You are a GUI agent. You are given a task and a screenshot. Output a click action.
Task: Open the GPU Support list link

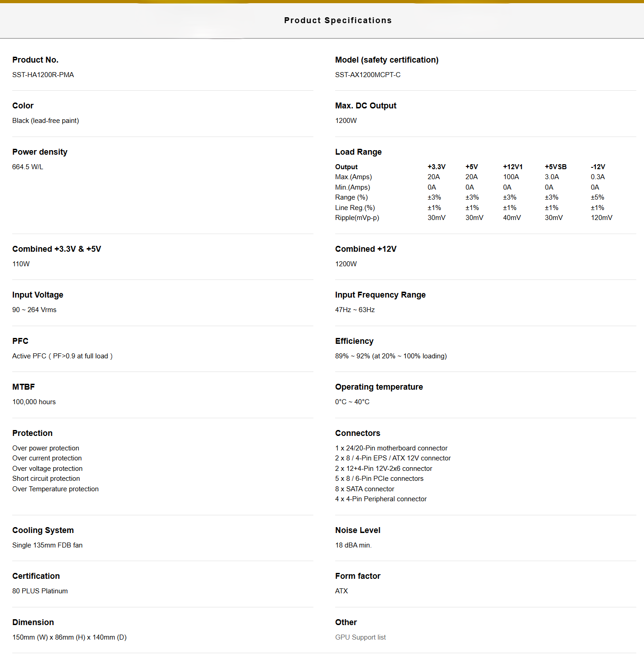(361, 637)
